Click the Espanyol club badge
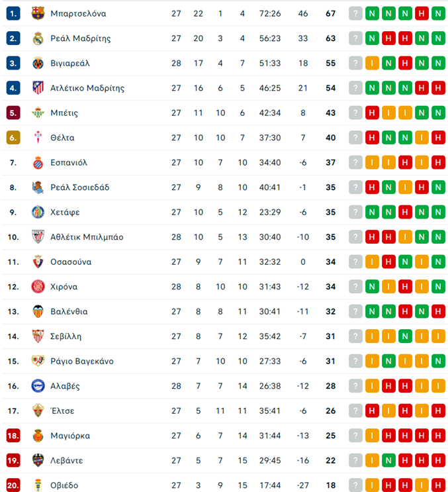The image size is (448, 492). click(x=38, y=163)
